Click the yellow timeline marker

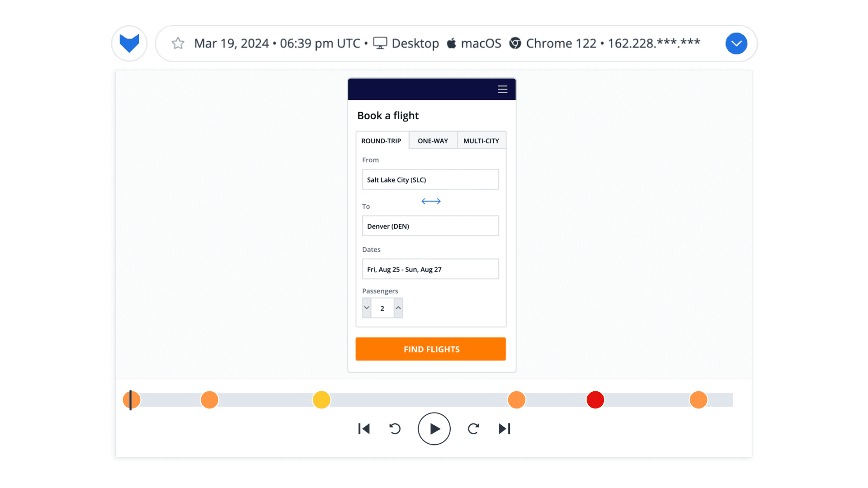[x=321, y=399]
